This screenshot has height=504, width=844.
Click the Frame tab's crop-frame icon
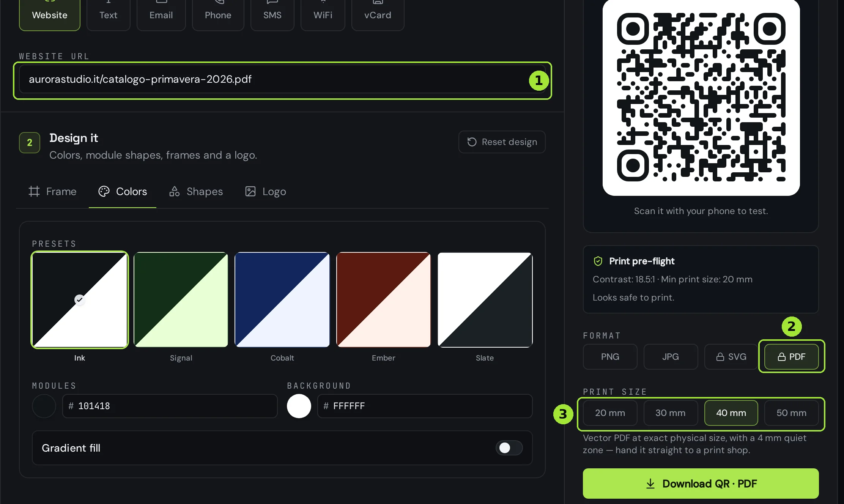coord(34,191)
